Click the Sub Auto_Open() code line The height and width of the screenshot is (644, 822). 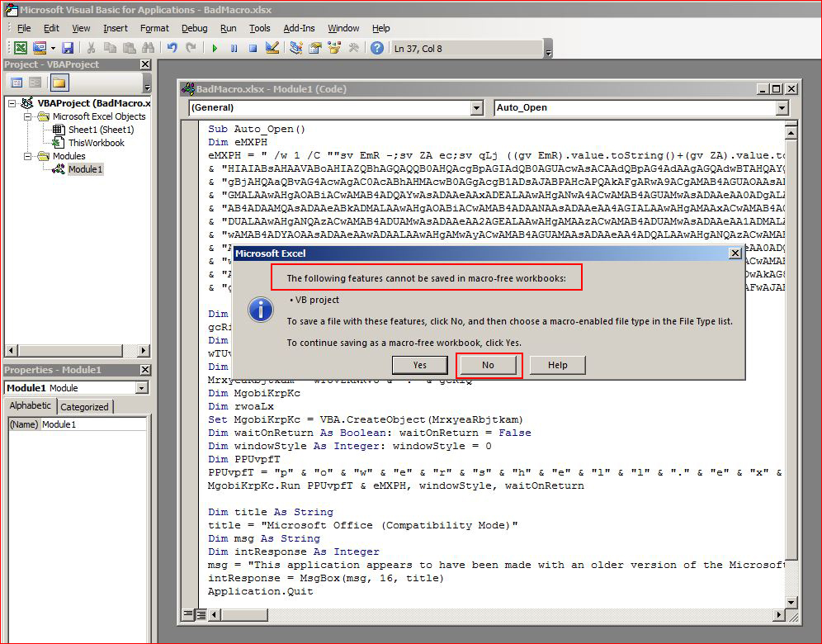tap(257, 129)
